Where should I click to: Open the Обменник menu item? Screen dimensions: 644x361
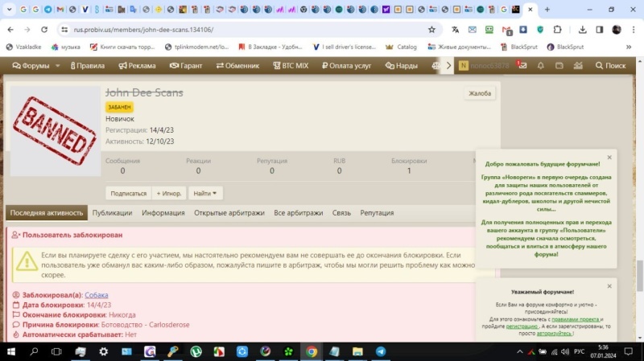tap(237, 66)
